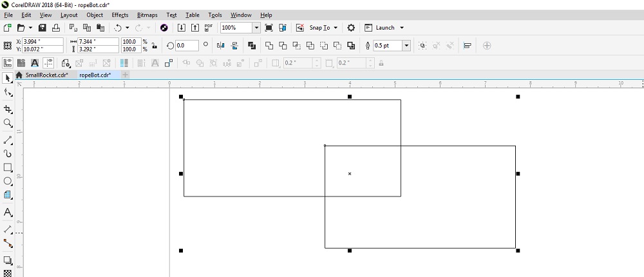Select the Ellipse tool

click(x=7, y=181)
